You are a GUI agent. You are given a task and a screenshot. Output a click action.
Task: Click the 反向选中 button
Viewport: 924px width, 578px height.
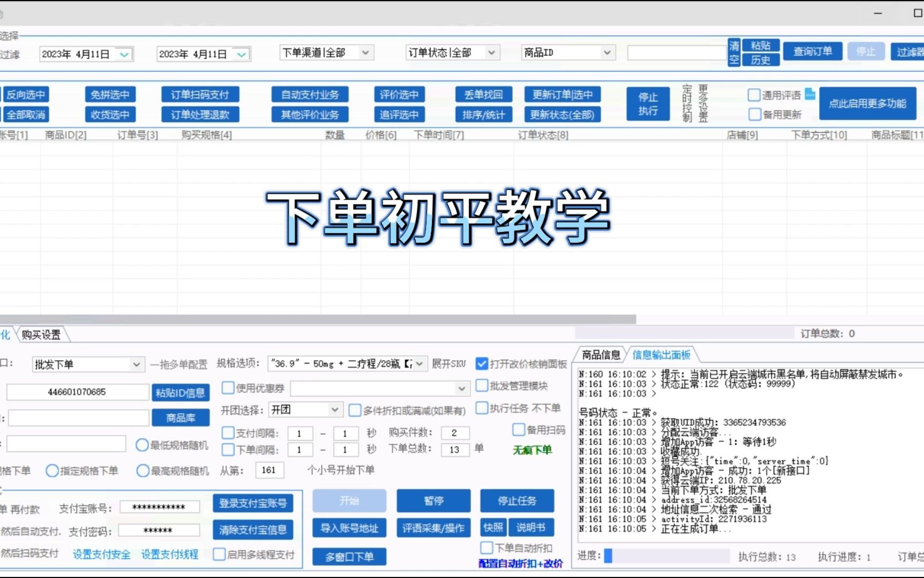25,95
